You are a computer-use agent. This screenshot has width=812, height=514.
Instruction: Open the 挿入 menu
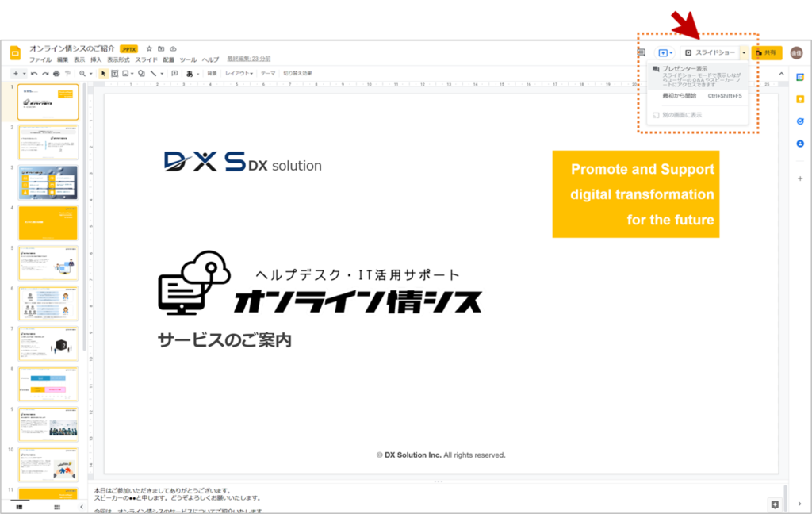96,60
